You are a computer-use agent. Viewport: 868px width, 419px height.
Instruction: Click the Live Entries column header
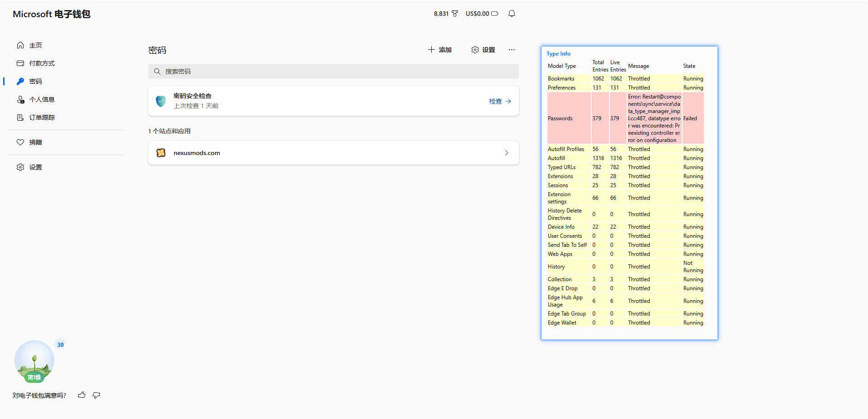coord(618,66)
